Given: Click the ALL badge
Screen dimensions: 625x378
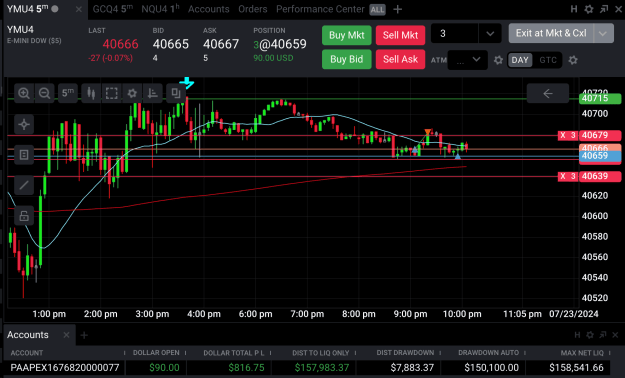Looking at the screenshot, I should pos(377,10).
